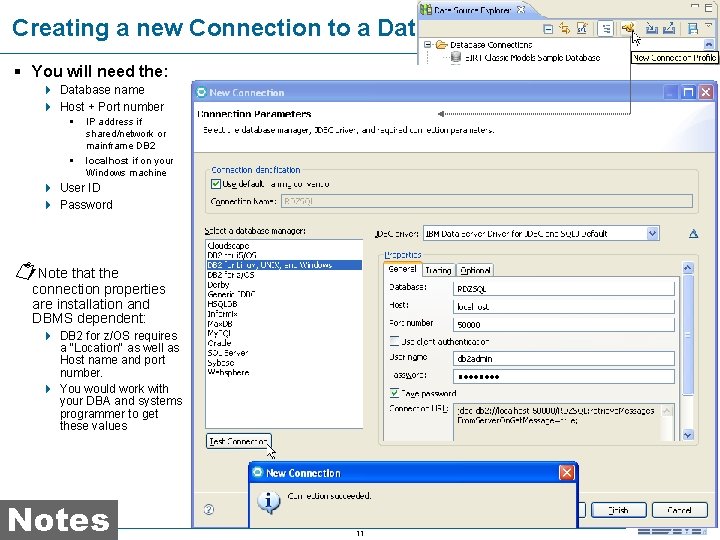Click the Data Source Explorer tab icon
720x540 pixels.
click(x=426, y=9)
